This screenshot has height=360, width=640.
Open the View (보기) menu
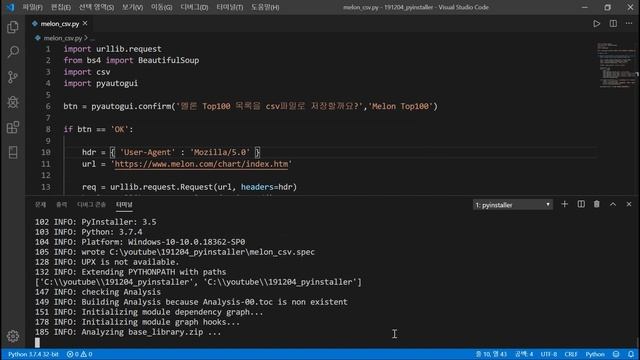[x=132, y=7]
